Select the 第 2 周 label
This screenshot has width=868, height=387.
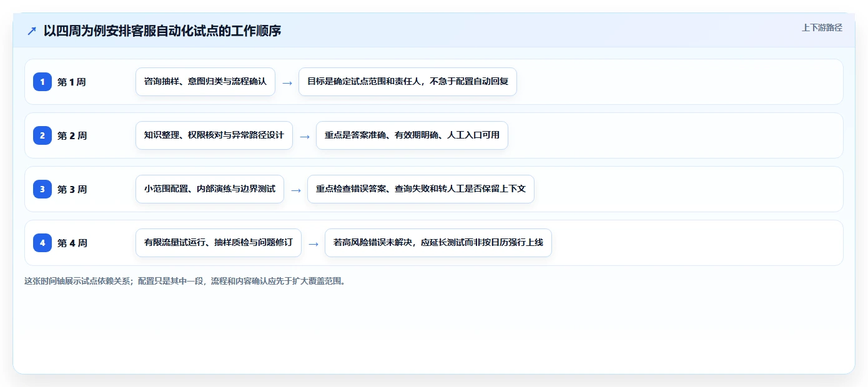(72, 135)
